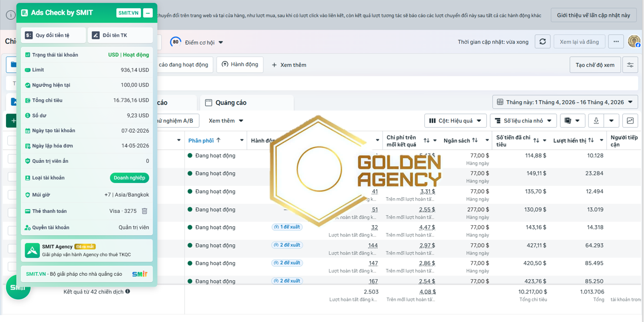Click the round SMIT floating button
The height and width of the screenshot is (322, 644).
click(x=18, y=287)
